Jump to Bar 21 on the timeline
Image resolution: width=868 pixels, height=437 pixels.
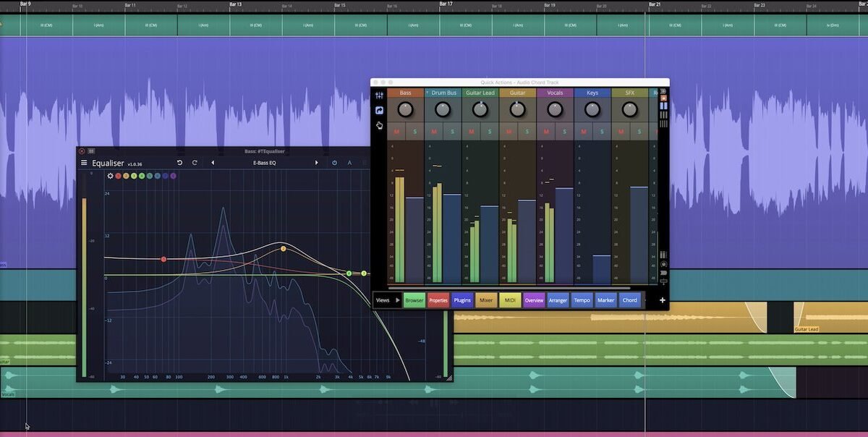tap(655, 4)
